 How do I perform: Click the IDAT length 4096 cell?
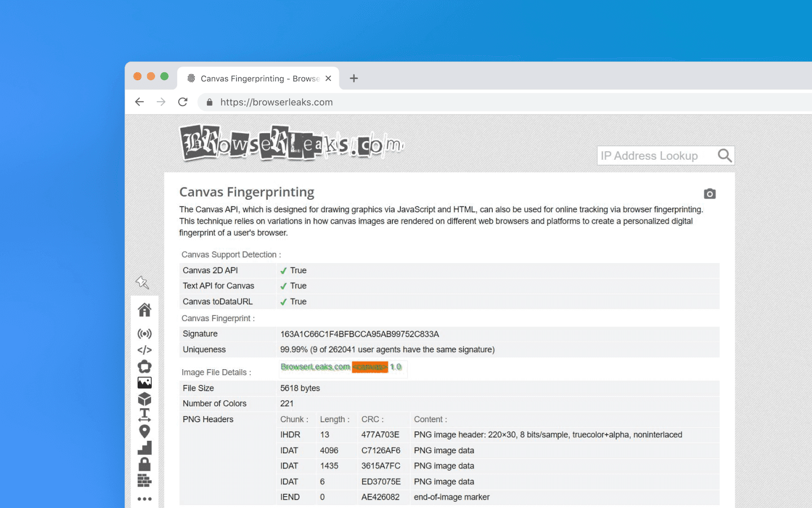329,450
